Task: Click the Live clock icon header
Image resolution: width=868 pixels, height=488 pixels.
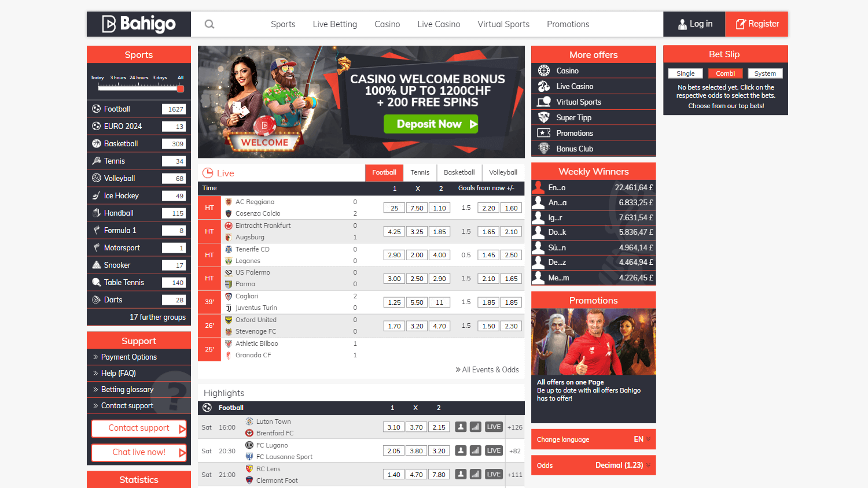Action: point(208,173)
